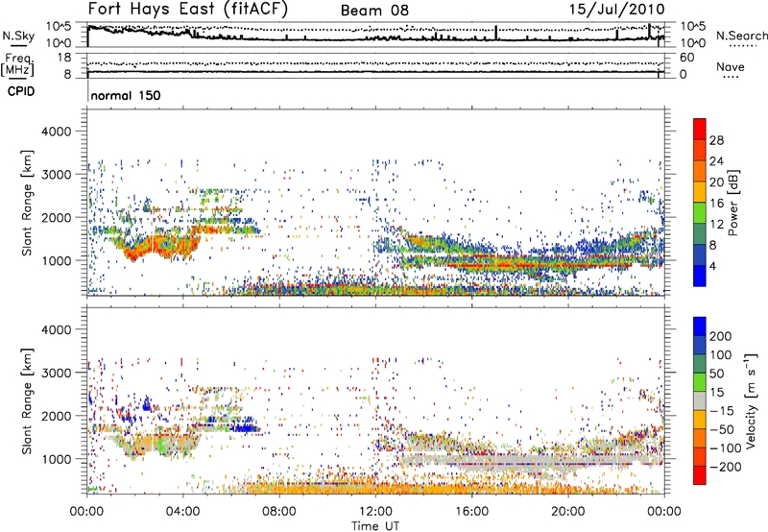768x532 pixels.
Task: Click the 'Fort Hays East (fitACF)' title
Action: coord(188,9)
